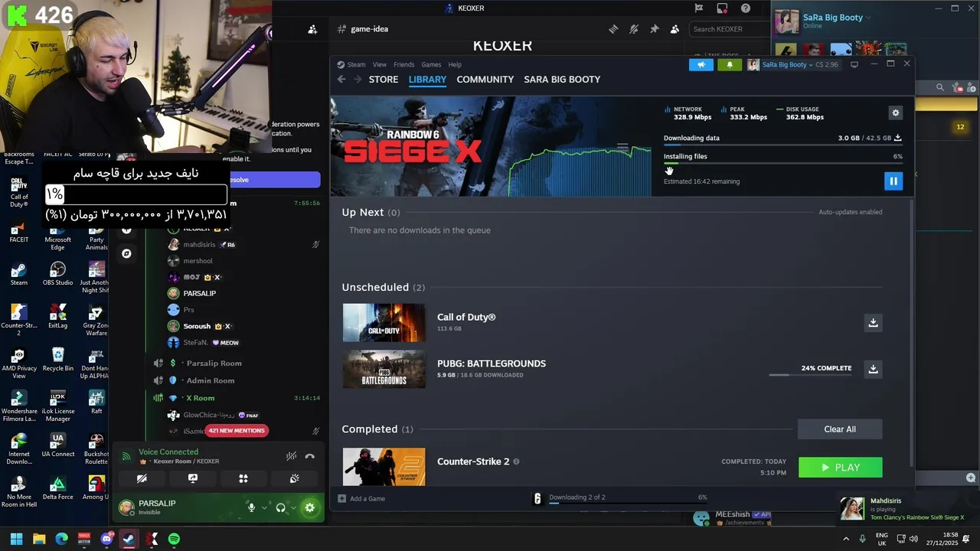Image resolution: width=980 pixels, height=551 pixels.
Task: Click the Downloading data progress bar
Action: [782, 145]
